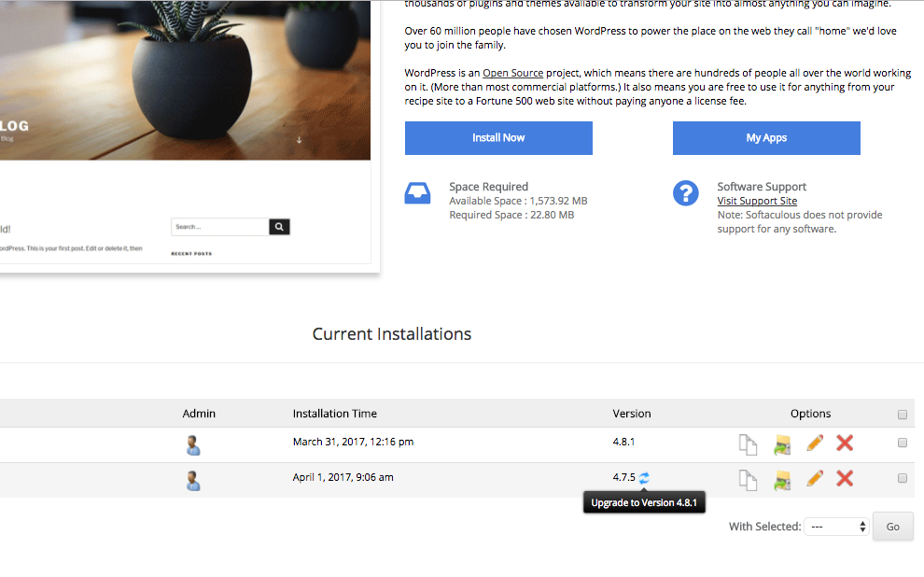Open the Visit Support Site link
Image resolution: width=924 pixels, height=577 pixels.
coord(757,201)
